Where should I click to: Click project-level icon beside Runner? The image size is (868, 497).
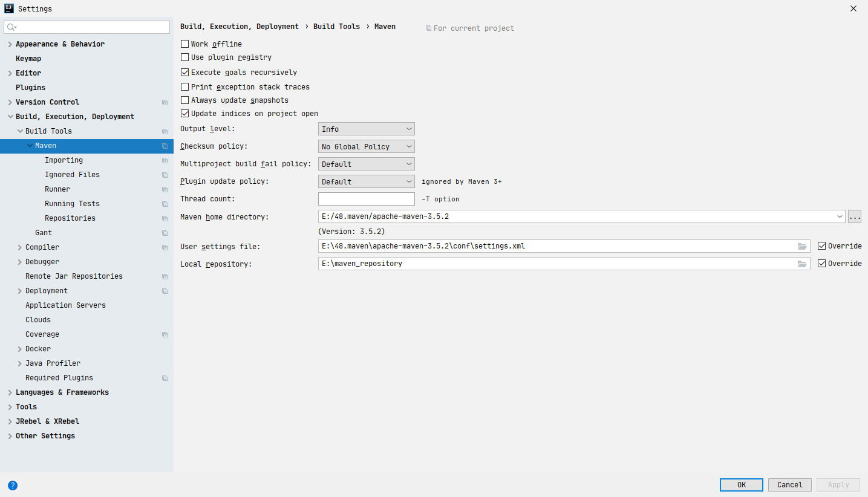click(165, 189)
